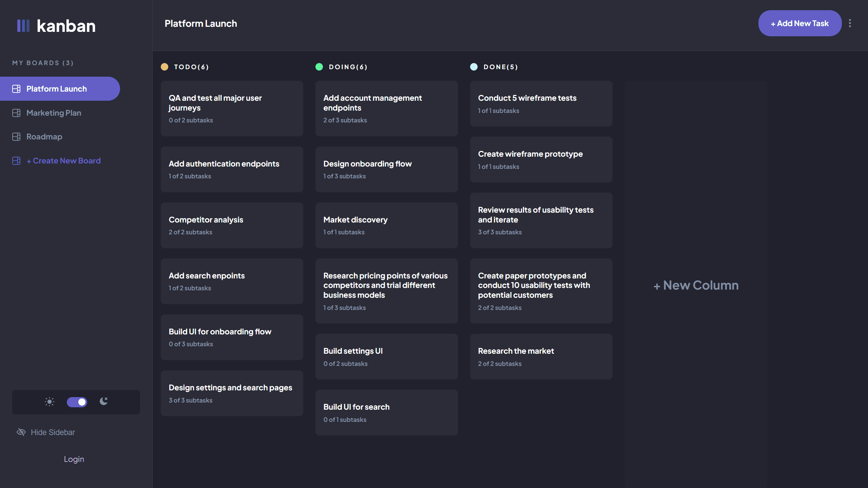This screenshot has width=868, height=488.
Task: Open the Competitor analysis card
Action: pos(232,226)
